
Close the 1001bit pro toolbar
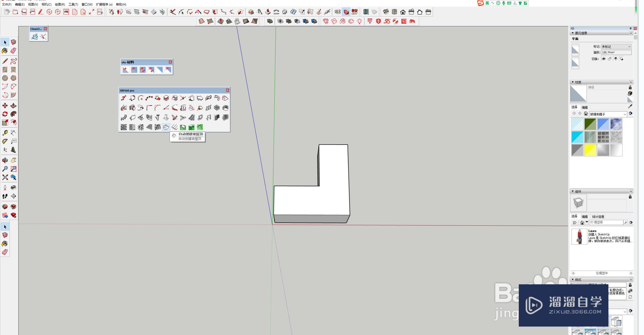point(227,90)
